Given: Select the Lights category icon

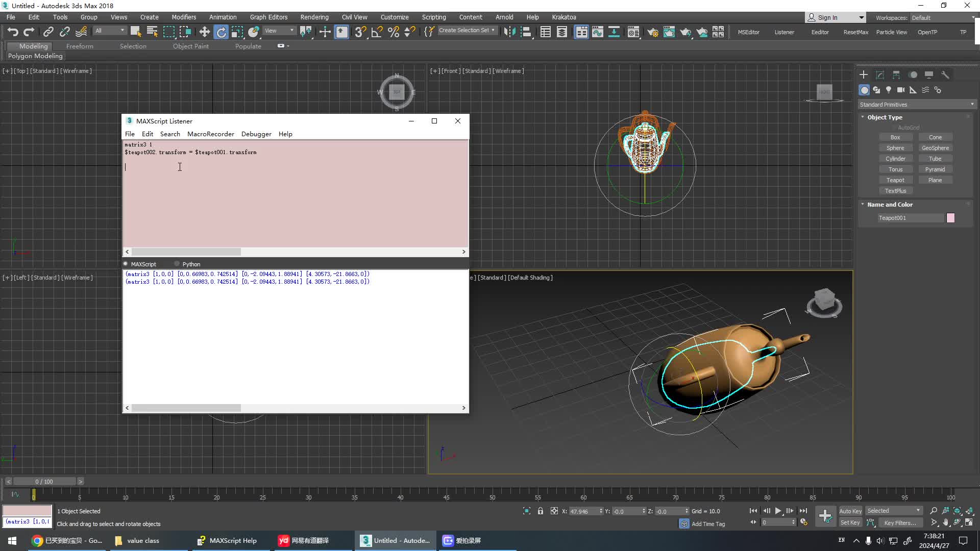Looking at the screenshot, I should coord(889,90).
